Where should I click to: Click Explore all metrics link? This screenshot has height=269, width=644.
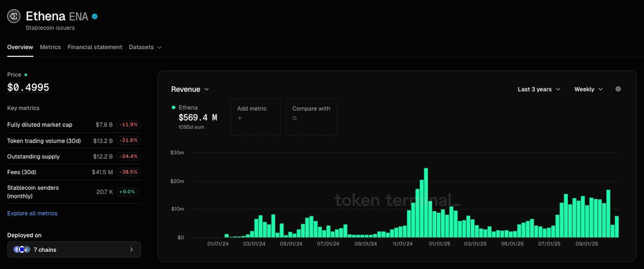(32, 213)
